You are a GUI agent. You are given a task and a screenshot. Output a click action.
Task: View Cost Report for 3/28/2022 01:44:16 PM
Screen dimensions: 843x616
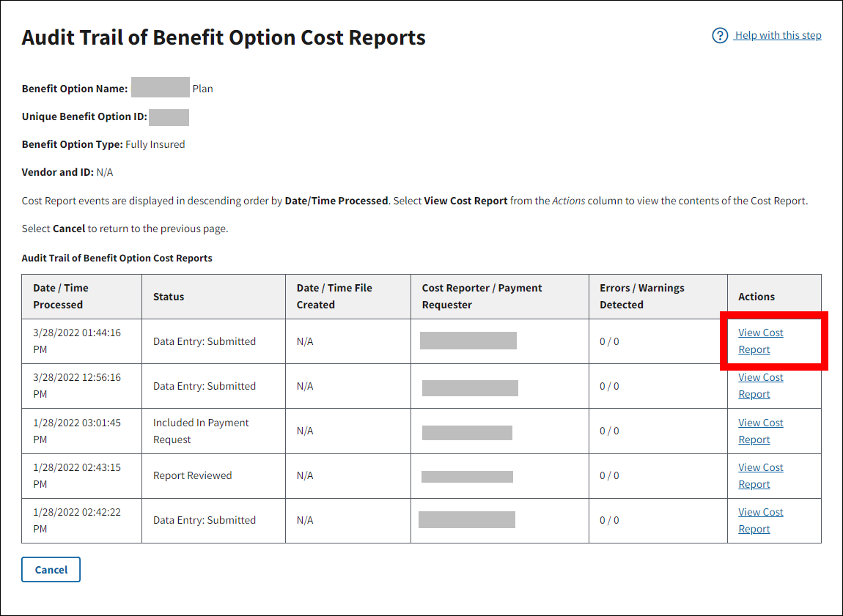[760, 341]
